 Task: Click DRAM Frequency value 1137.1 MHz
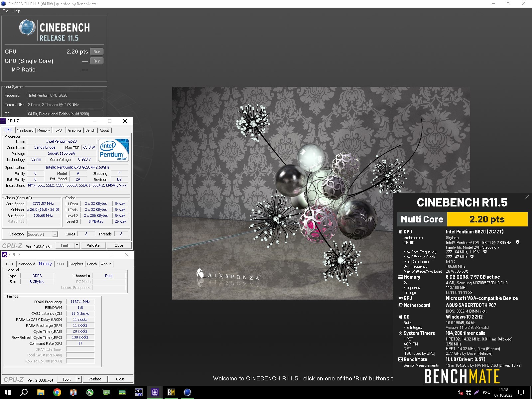click(x=80, y=302)
